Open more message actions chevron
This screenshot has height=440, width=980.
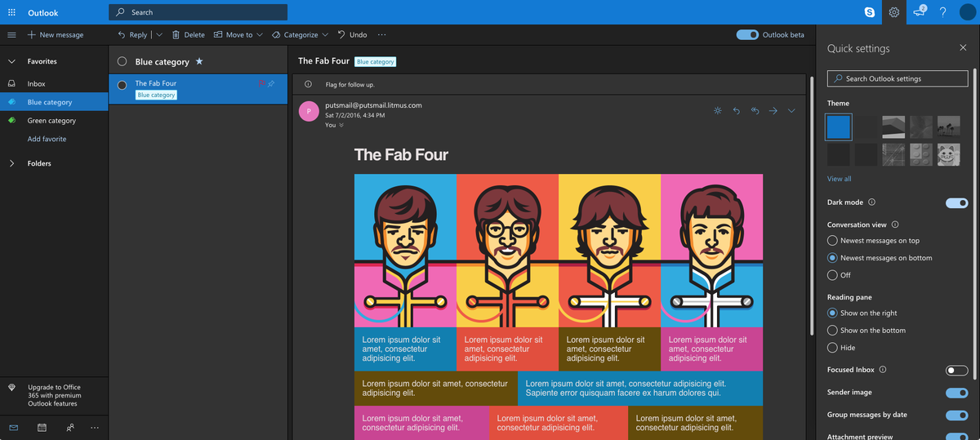pyautogui.click(x=791, y=110)
